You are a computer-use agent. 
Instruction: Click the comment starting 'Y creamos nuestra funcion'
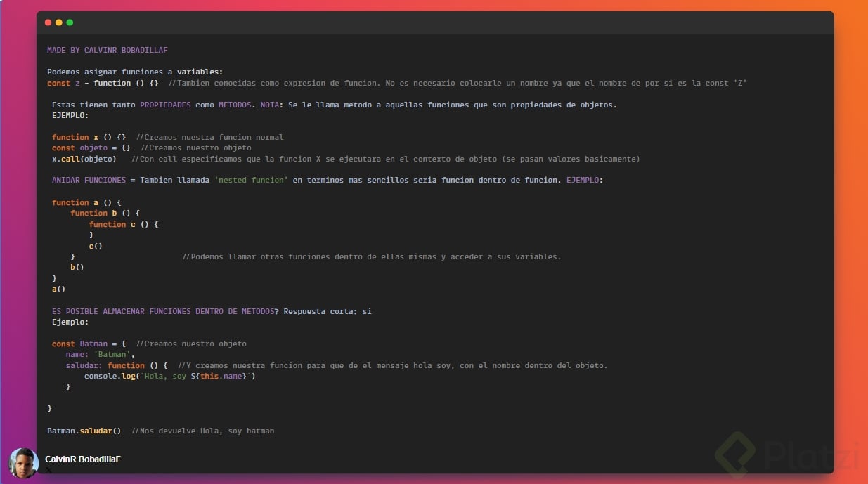click(x=393, y=365)
